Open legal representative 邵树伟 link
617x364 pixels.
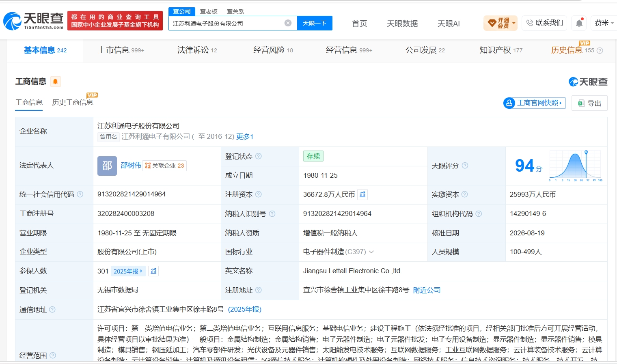[131, 166]
